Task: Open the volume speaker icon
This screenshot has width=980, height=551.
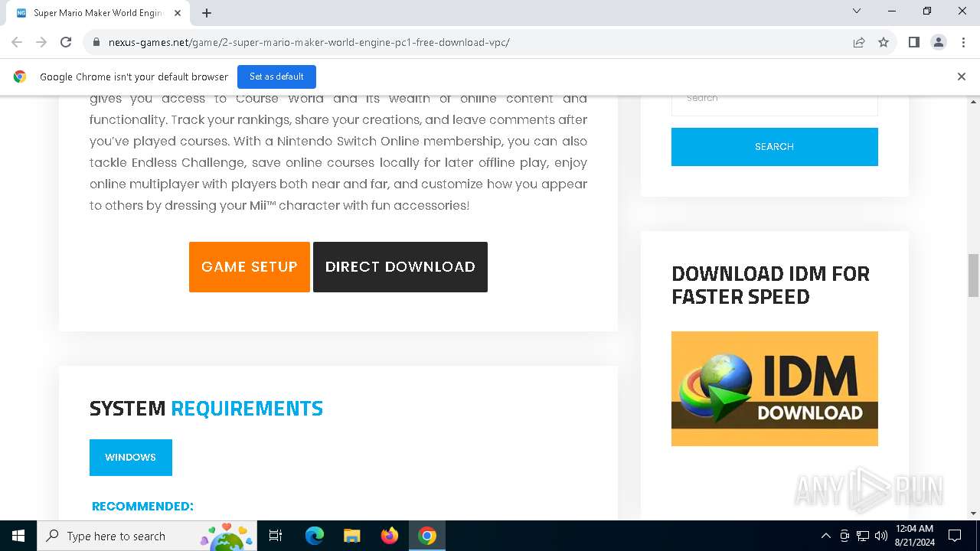Action: [x=881, y=536]
